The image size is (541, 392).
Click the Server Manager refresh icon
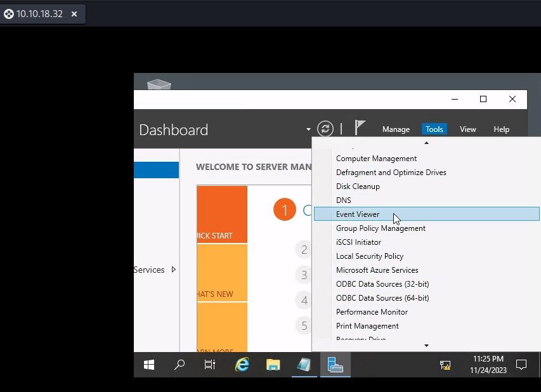[325, 129]
